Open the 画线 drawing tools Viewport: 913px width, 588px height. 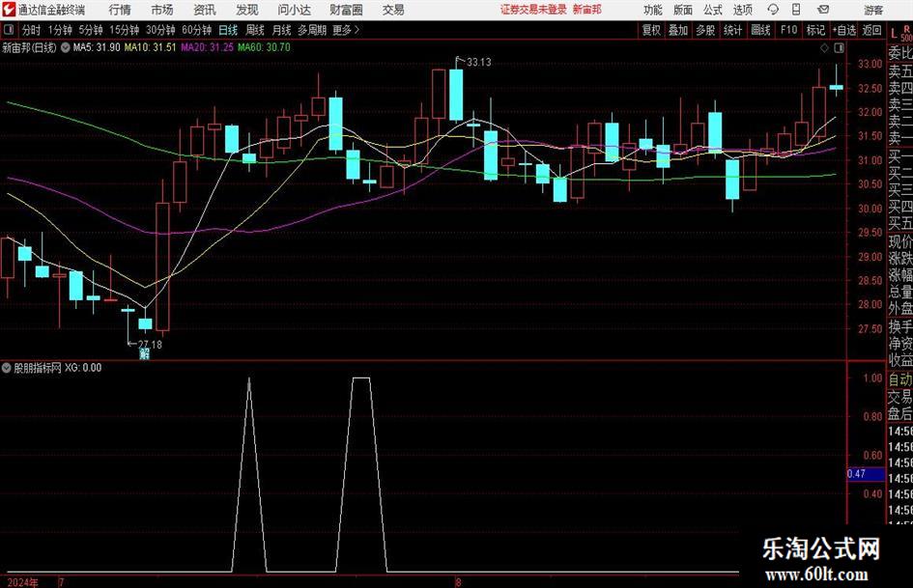click(760, 30)
